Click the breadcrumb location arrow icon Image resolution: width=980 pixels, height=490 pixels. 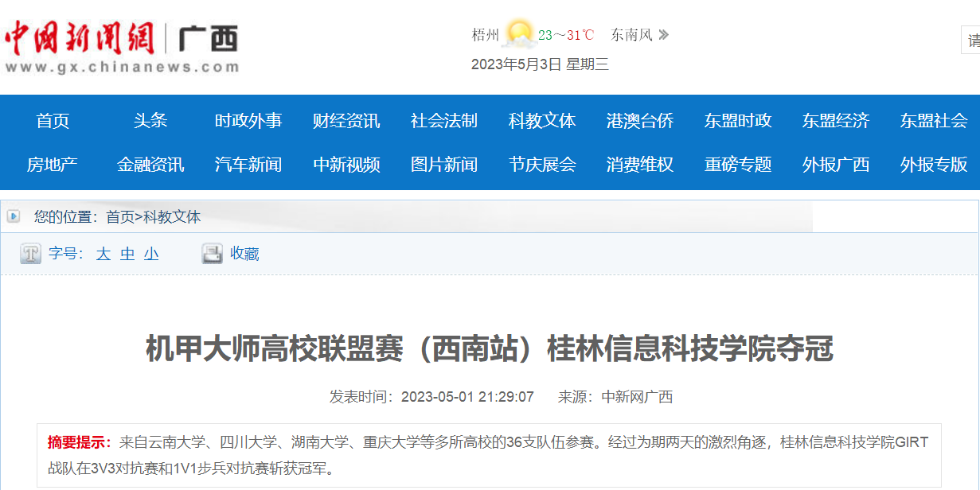tap(14, 216)
